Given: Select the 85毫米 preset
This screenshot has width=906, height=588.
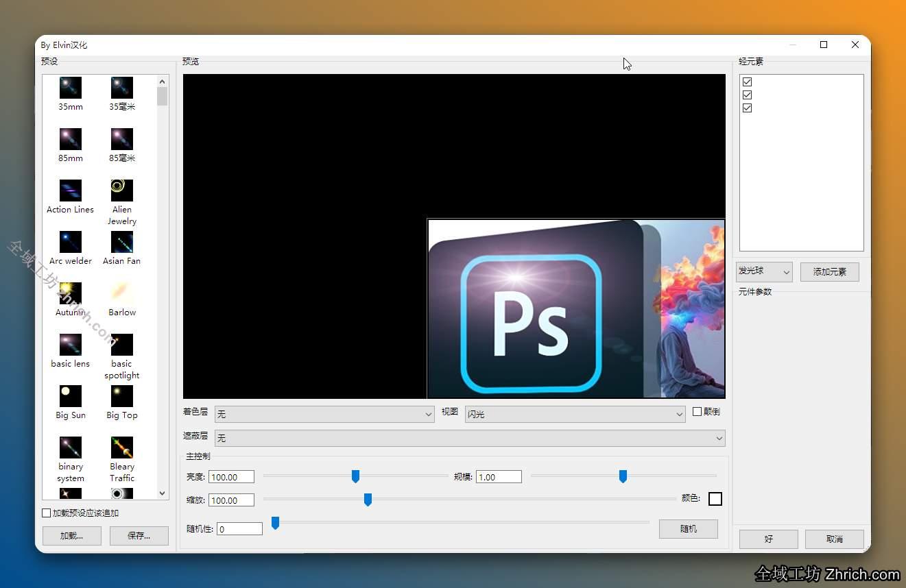Looking at the screenshot, I should 122,145.
